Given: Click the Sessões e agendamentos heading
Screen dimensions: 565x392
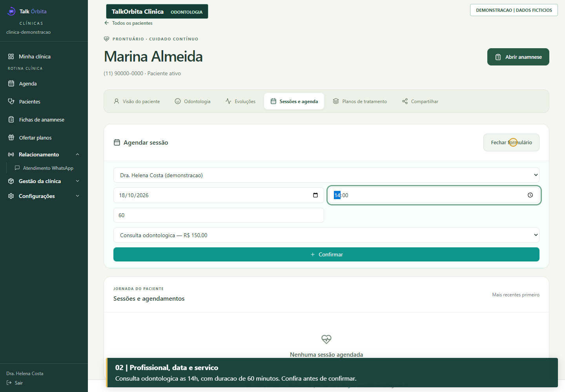Looking at the screenshot, I should coord(149,299).
